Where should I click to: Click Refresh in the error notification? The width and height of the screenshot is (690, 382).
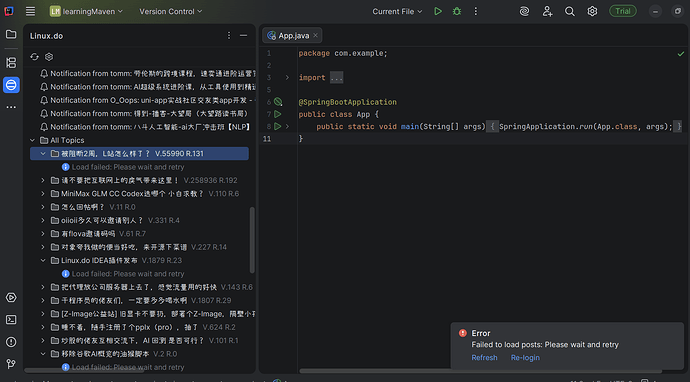tap(484, 358)
